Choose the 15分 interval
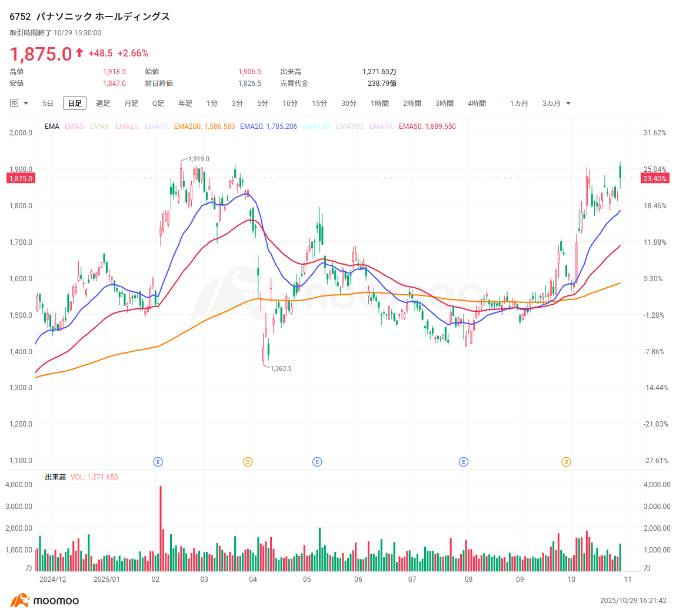Image resolution: width=676 pixels, height=616 pixels. click(x=319, y=104)
